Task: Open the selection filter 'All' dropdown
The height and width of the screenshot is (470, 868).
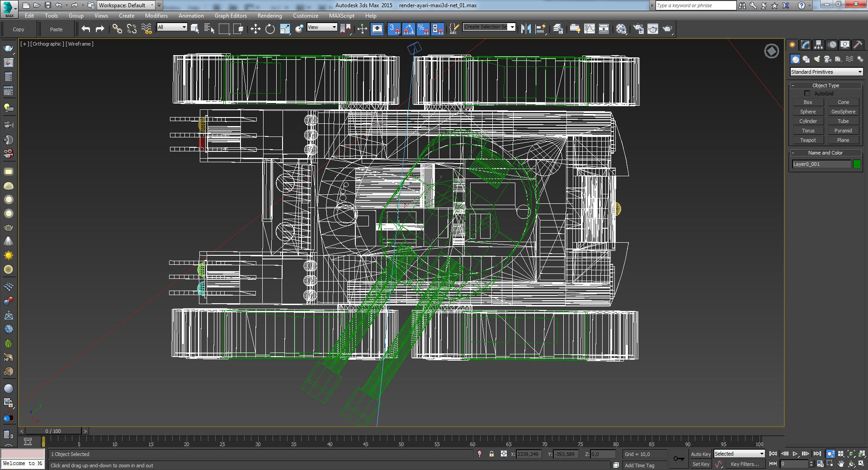Action: point(172,27)
